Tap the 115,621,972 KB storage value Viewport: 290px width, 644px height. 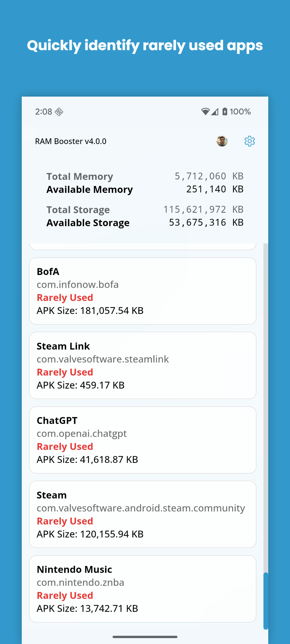pos(204,209)
